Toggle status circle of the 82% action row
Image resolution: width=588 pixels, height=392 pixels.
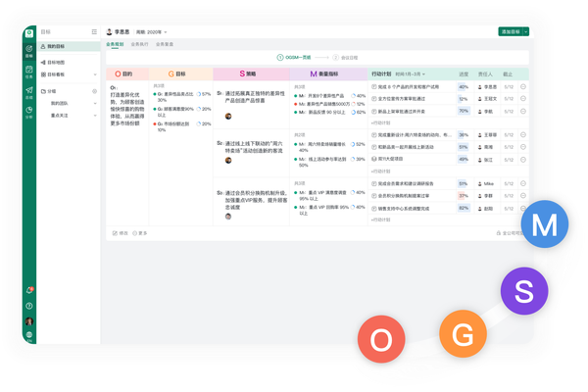[x=374, y=208]
